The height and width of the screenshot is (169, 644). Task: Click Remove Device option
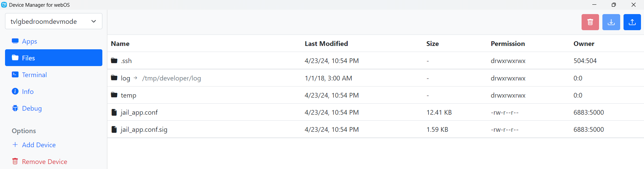click(x=44, y=162)
